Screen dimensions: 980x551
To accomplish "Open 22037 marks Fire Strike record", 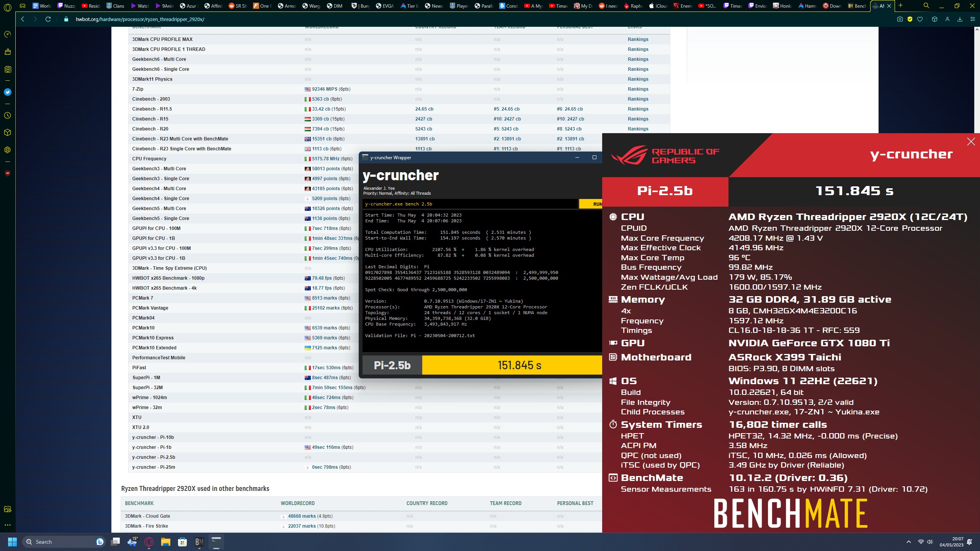I will (x=302, y=526).
